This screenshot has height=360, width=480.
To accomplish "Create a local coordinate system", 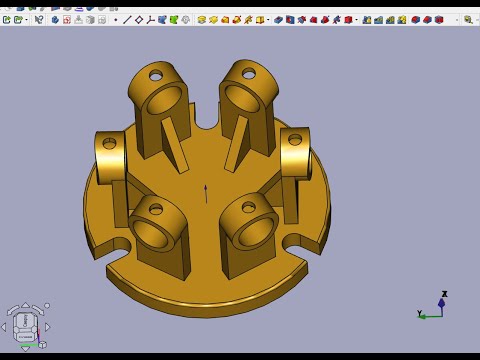I will click(x=150, y=20).
